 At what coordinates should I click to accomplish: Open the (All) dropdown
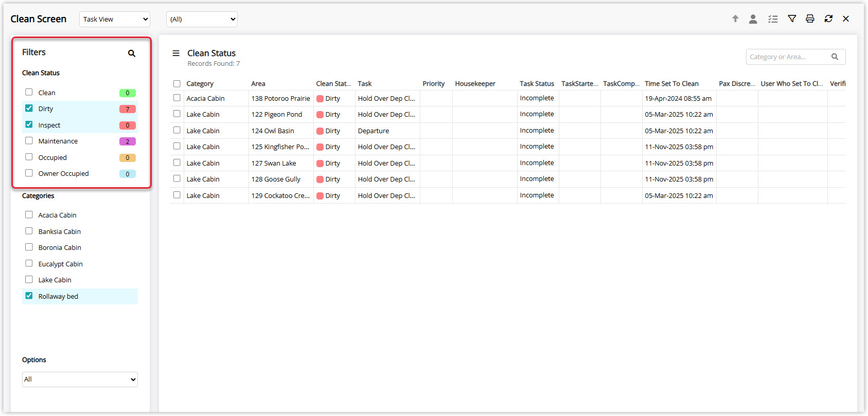202,19
